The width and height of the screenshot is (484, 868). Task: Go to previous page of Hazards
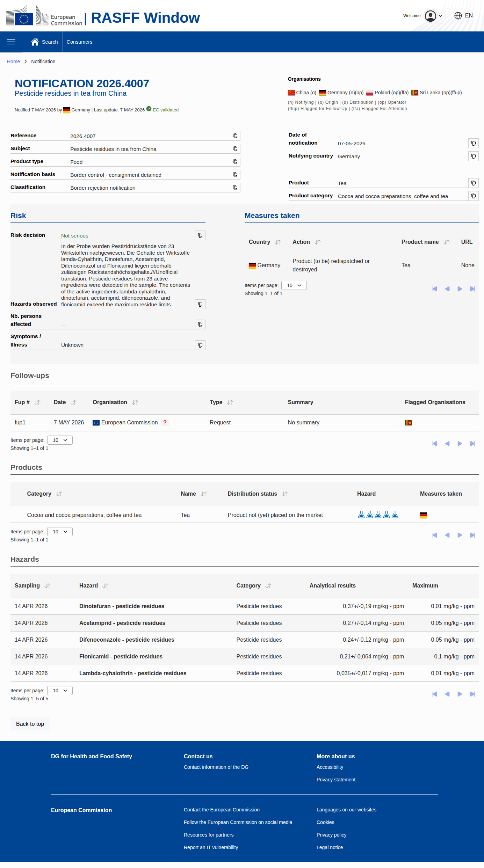[447, 694]
